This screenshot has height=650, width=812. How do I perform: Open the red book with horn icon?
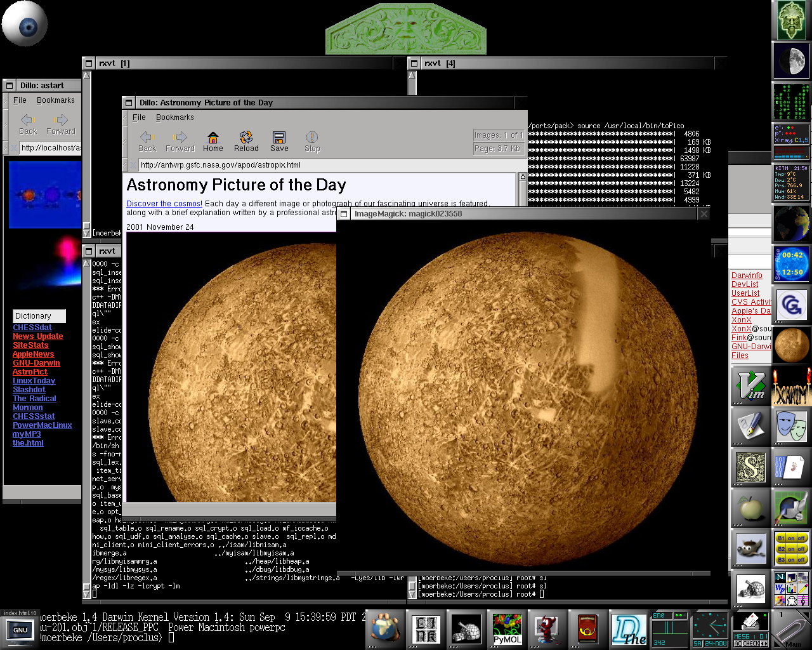pyautogui.click(x=588, y=630)
